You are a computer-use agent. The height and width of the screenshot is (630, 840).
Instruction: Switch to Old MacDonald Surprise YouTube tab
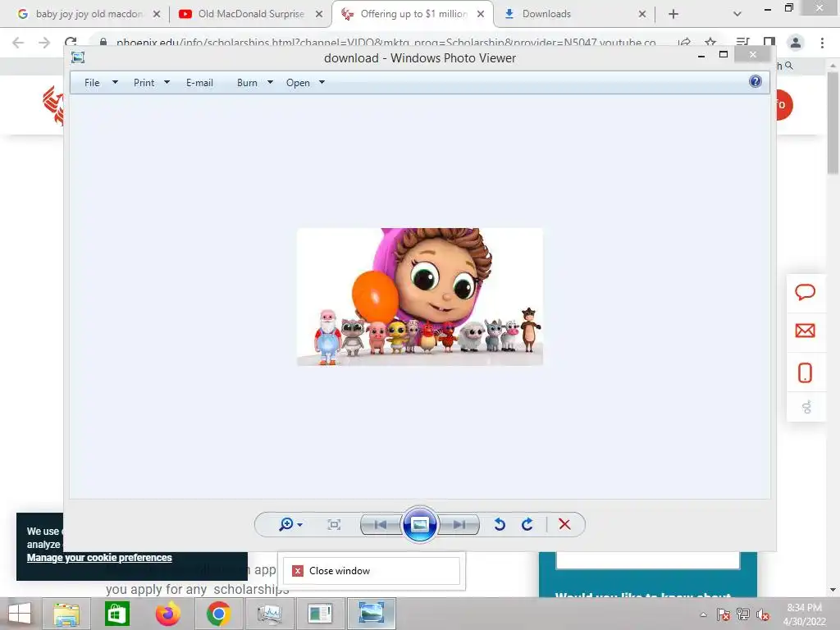251,14
